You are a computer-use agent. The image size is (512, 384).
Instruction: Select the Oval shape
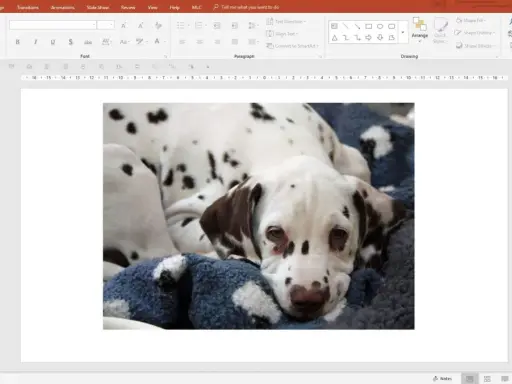[x=380, y=26]
